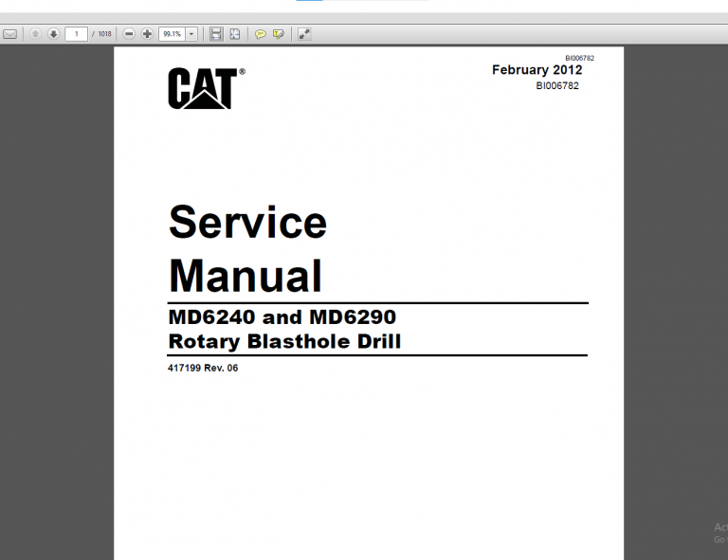Enable scrolling fit-width page mode
The width and height of the screenshot is (728, 560).
[x=216, y=34]
